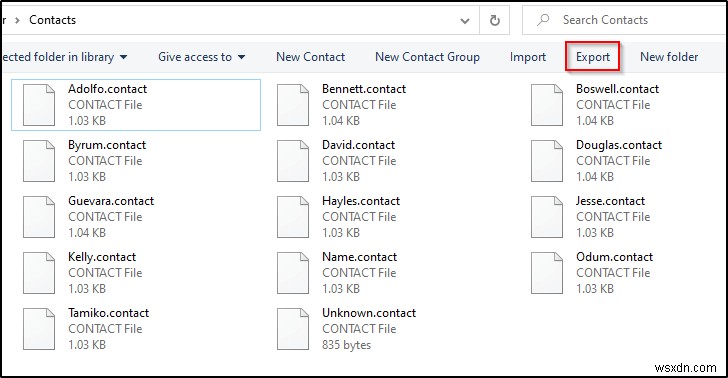Click the Douglas.contact file icon
Viewport: 728px width, 378px height.
(x=547, y=161)
